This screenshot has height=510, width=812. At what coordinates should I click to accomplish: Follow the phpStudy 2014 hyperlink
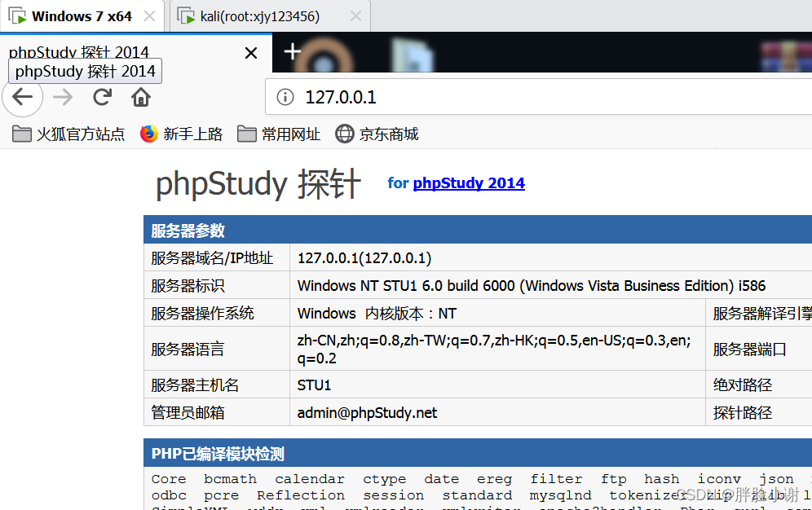pyautogui.click(x=469, y=182)
